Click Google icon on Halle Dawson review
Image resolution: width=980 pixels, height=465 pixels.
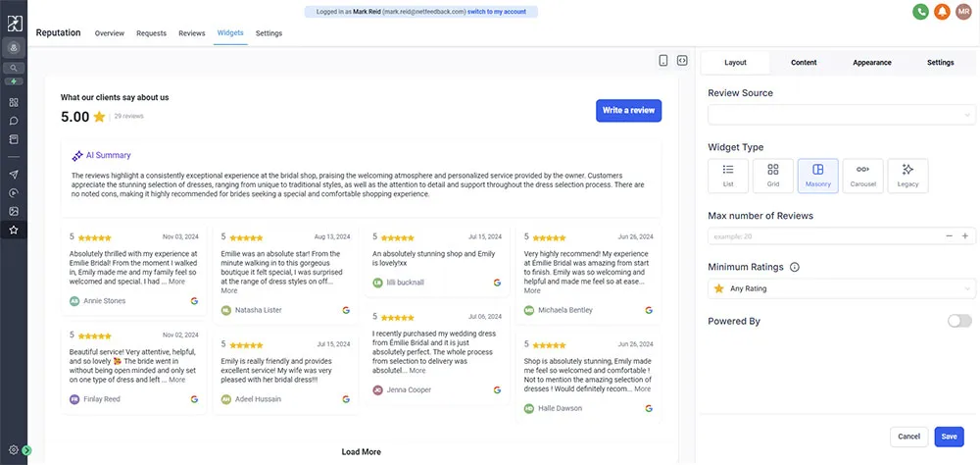click(649, 408)
